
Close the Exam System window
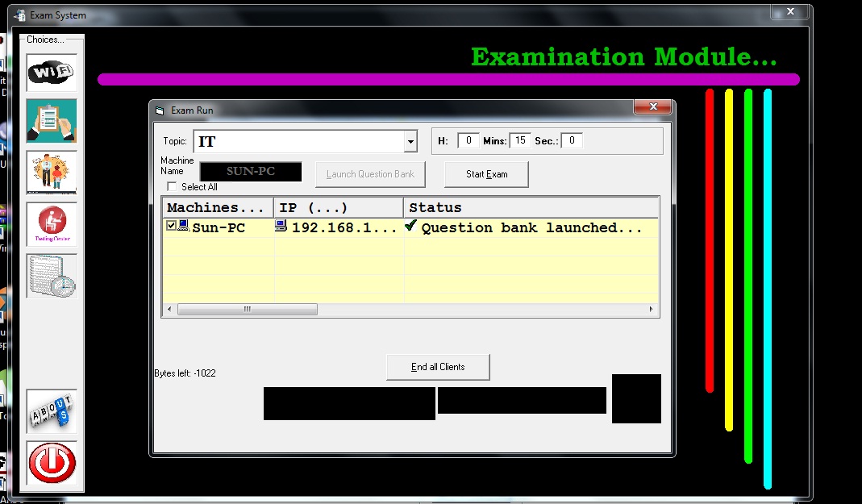790,11
